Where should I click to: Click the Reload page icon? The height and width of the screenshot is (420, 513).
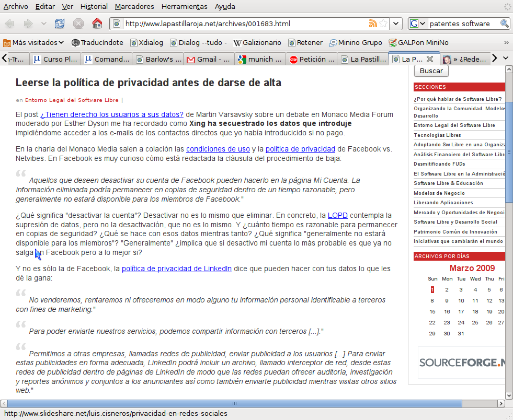point(60,24)
